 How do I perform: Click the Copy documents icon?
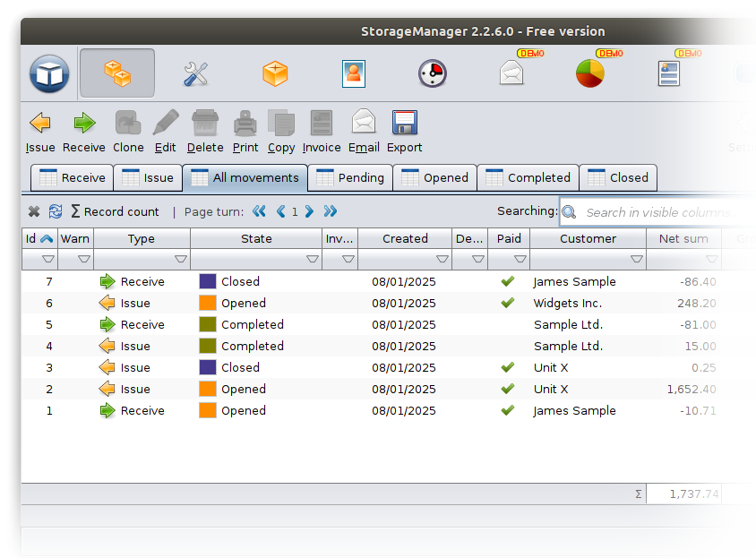[x=281, y=123]
